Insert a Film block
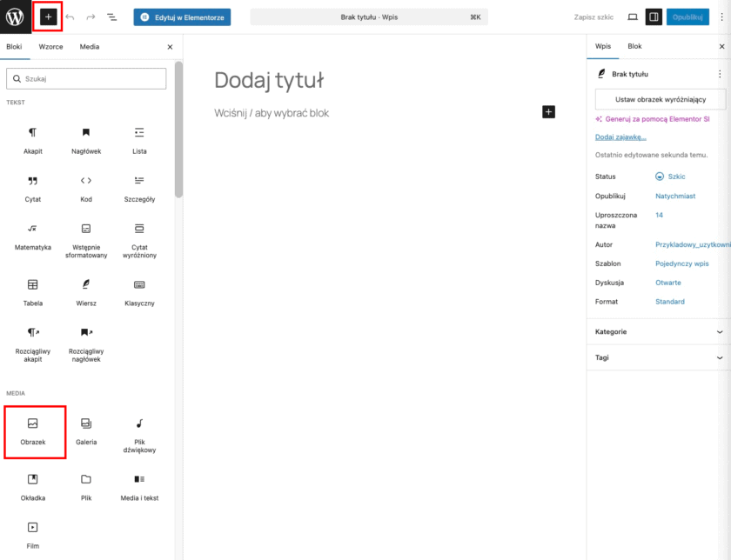 point(33,532)
